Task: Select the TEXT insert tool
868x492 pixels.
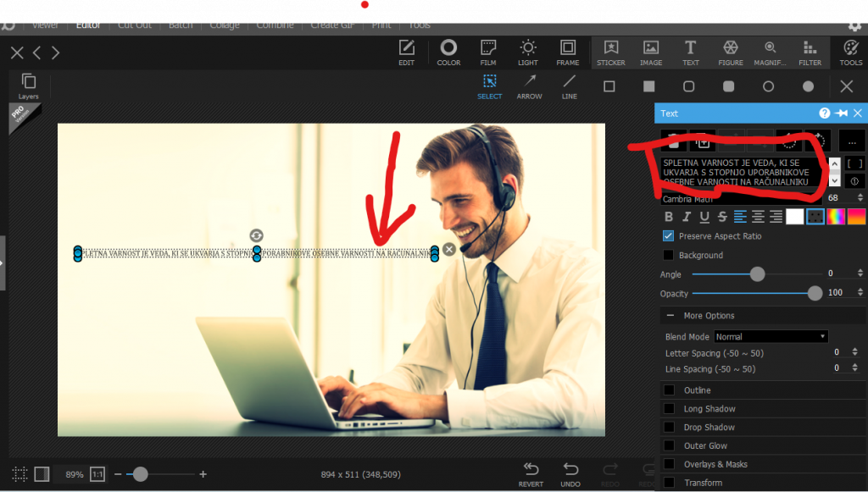Action: 690,53
